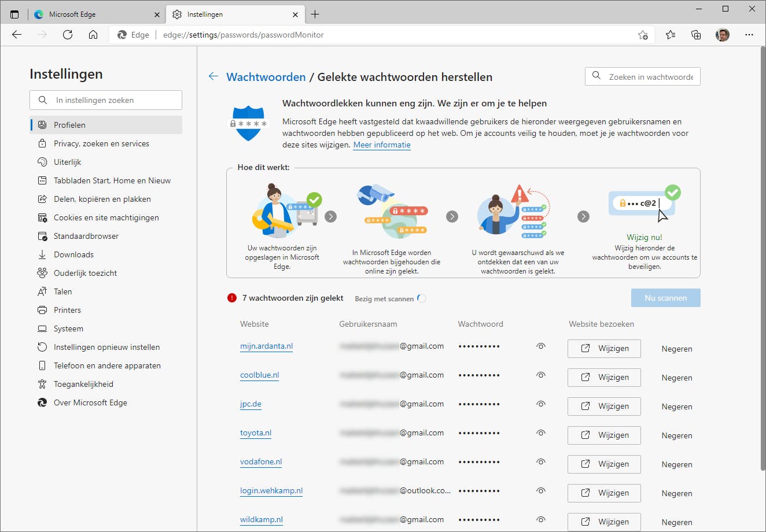
Task: Select the Instellingen tab
Action: pyautogui.click(x=235, y=14)
